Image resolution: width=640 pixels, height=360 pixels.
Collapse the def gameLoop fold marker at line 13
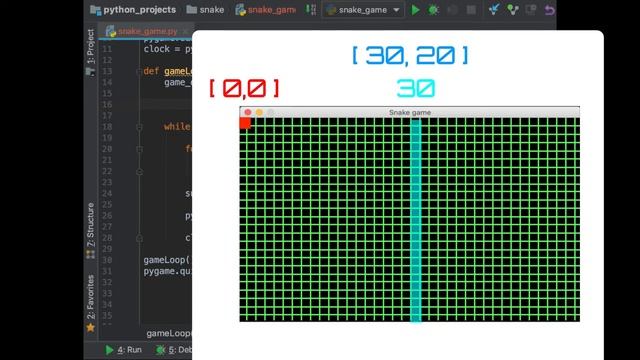[x=139, y=71]
